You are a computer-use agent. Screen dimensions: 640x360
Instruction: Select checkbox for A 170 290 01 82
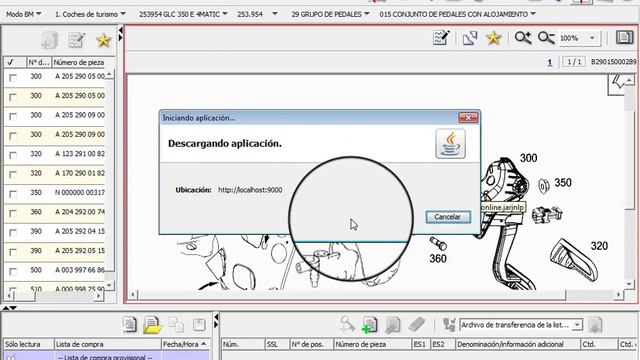(13, 175)
